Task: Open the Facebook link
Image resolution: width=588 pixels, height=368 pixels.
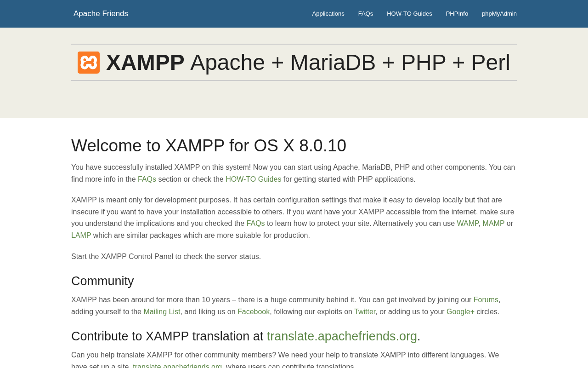Action: [254, 312]
